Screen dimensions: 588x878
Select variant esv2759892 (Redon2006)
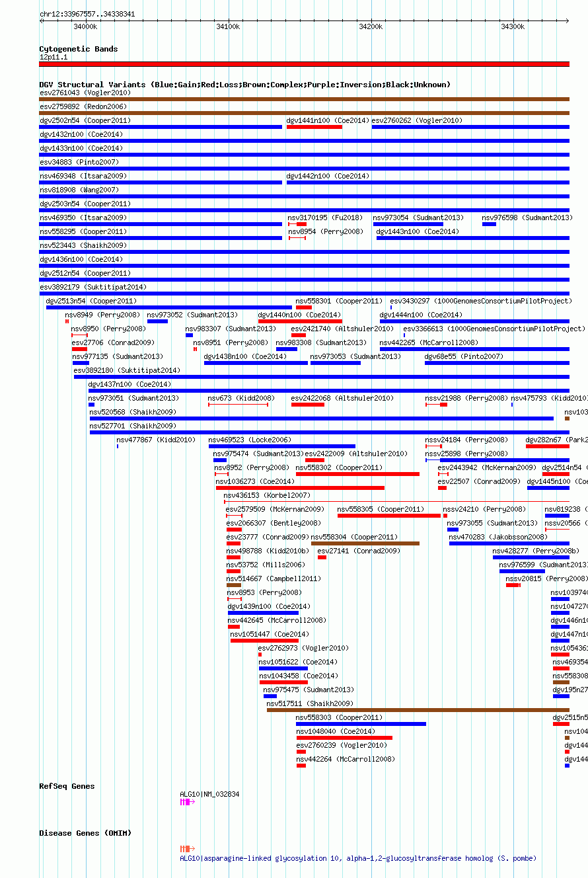[83, 106]
